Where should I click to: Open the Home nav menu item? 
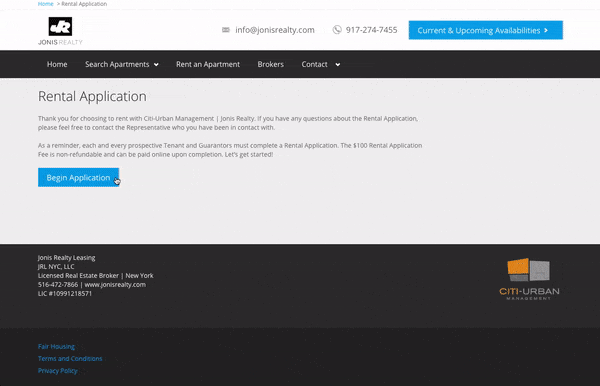tap(57, 64)
